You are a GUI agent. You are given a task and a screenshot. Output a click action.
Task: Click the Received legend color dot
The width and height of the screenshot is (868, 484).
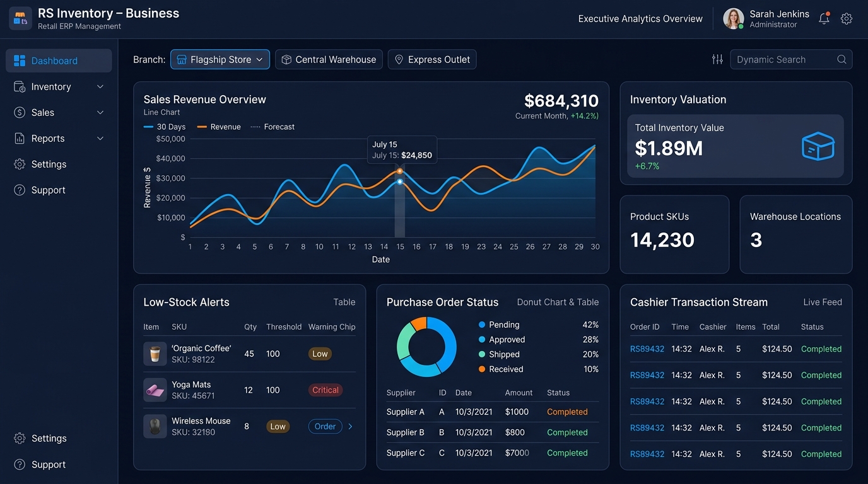click(x=482, y=369)
